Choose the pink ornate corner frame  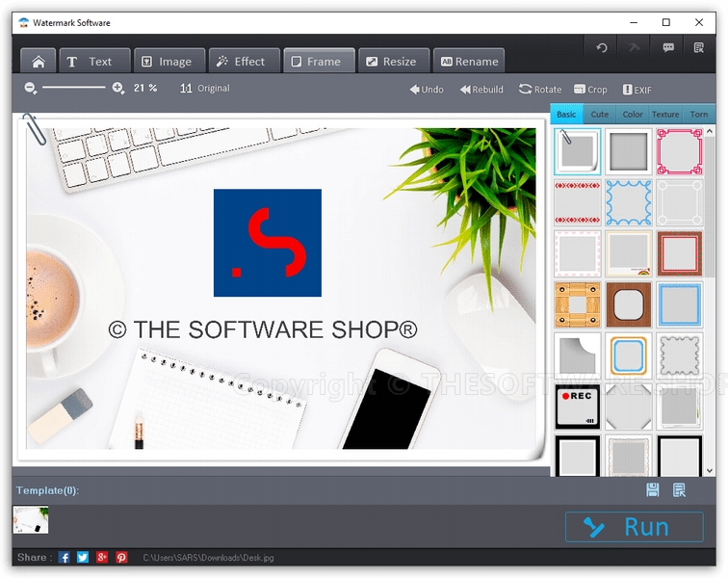pos(680,152)
